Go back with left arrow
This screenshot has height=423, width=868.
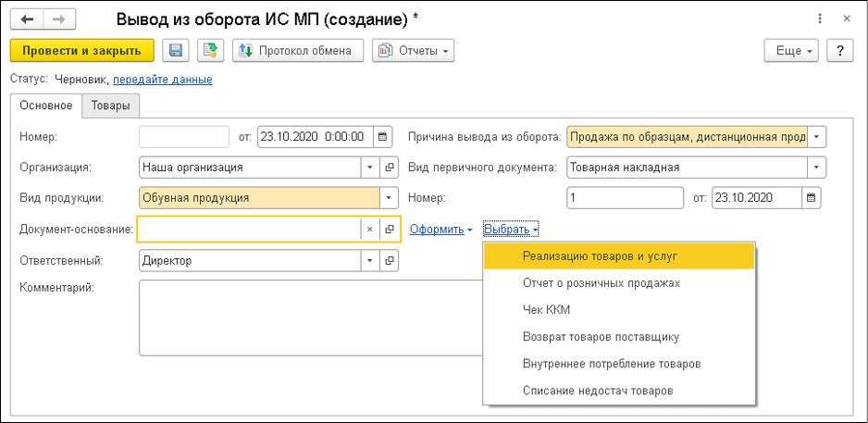pos(27,19)
